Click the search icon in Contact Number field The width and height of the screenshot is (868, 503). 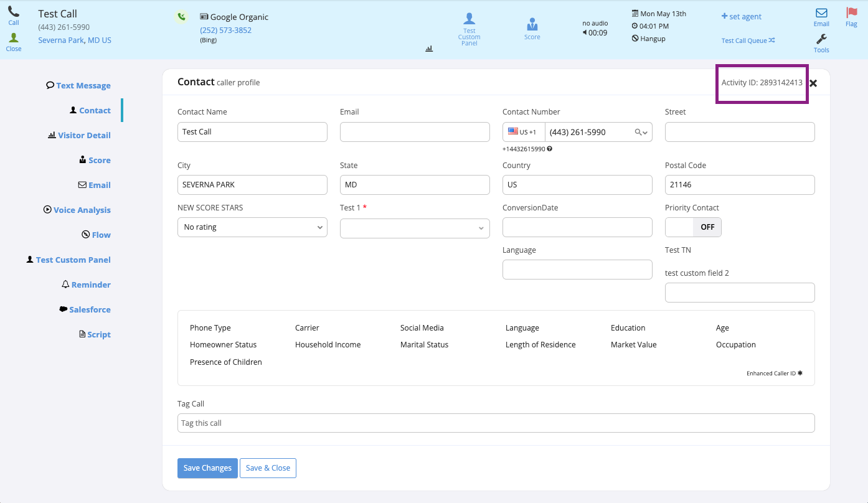[638, 132]
